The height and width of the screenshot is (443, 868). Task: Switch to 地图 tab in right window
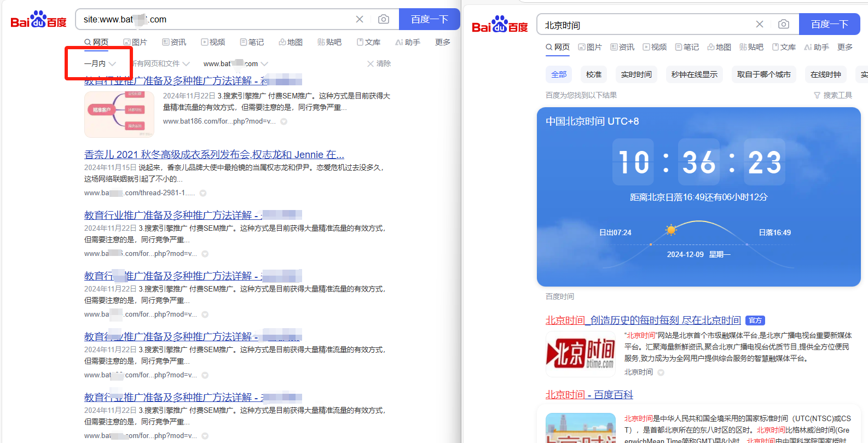tap(719, 47)
